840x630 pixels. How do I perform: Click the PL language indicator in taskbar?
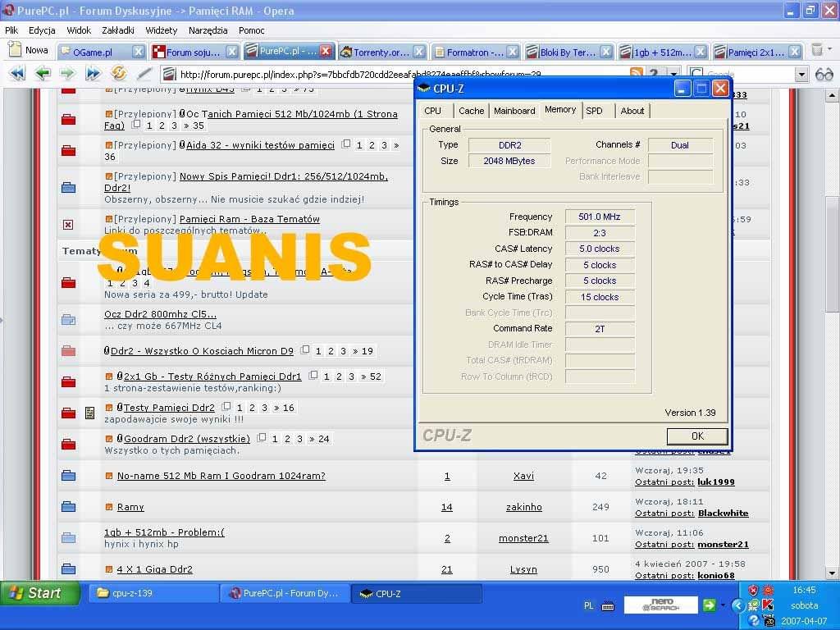coord(588,606)
